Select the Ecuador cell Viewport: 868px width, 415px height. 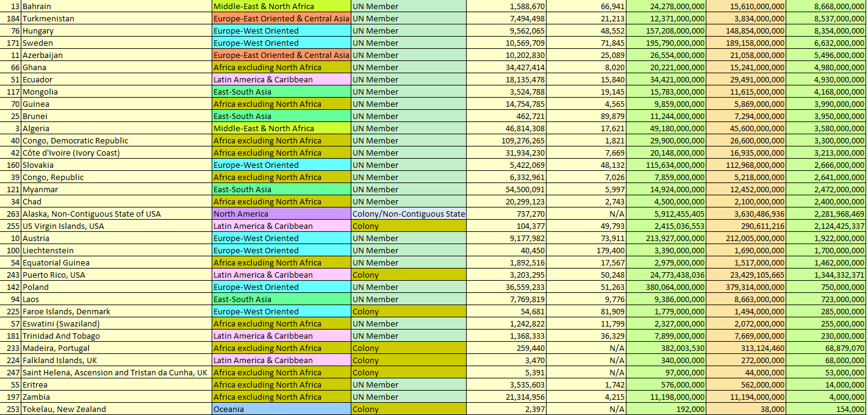point(117,79)
